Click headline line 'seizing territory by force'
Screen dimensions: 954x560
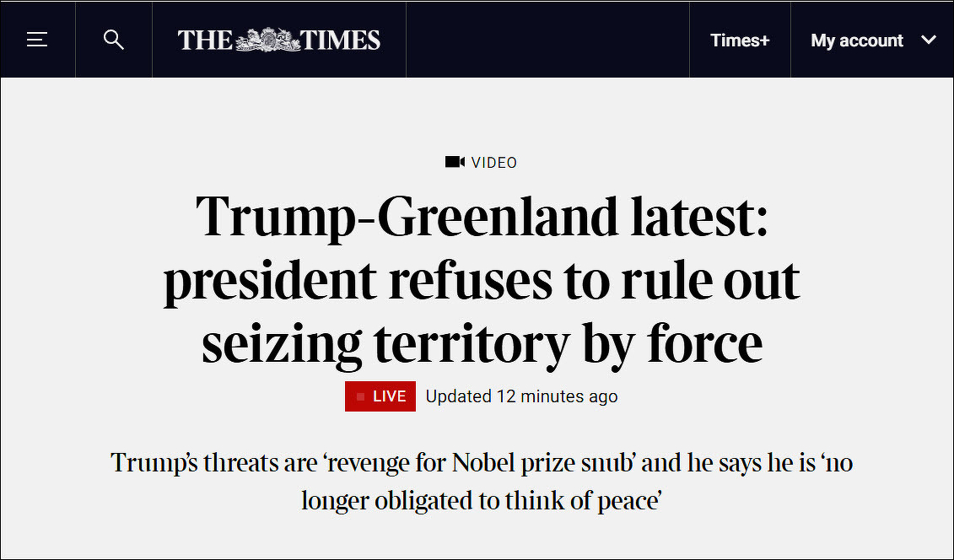tap(482, 344)
